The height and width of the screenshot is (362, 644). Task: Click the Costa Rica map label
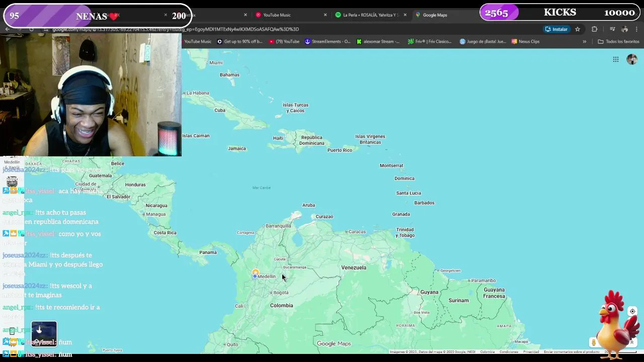pos(165,233)
